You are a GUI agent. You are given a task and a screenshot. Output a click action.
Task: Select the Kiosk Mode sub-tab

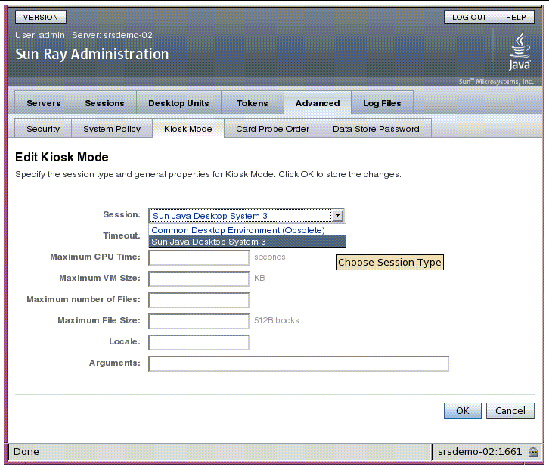(188, 129)
